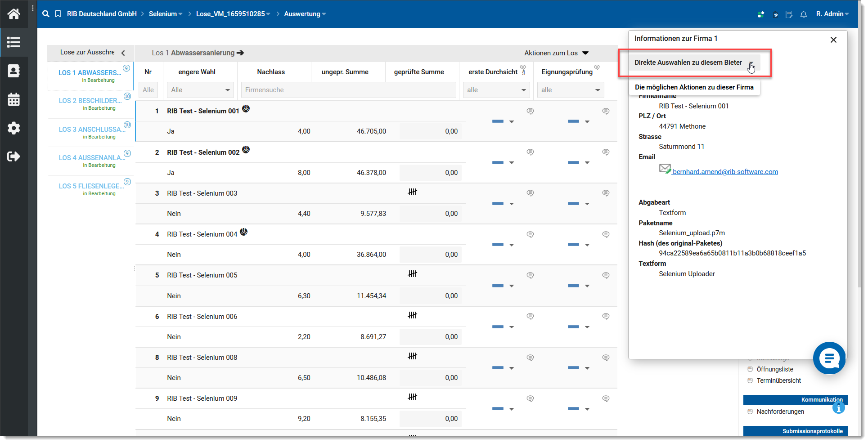Click the ungepr. Summe column header

coord(345,72)
